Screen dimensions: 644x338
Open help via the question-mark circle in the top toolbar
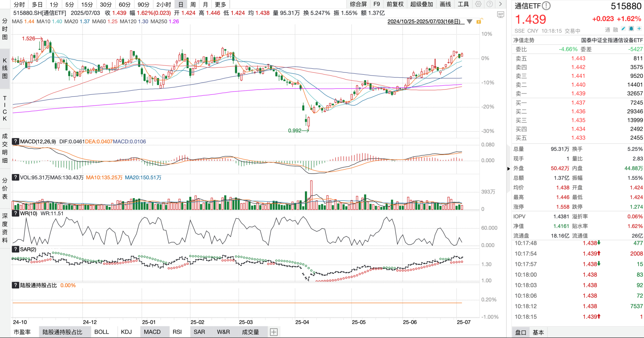pos(490,4)
